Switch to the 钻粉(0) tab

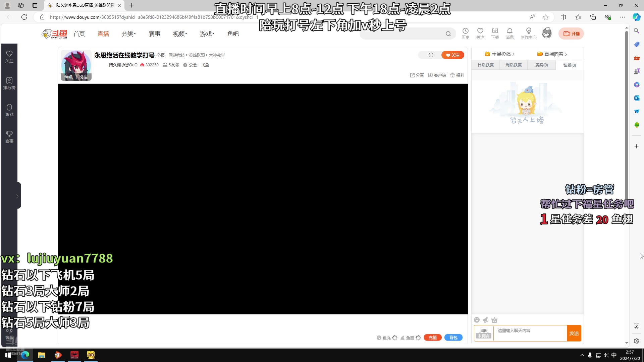[x=570, y=65]
